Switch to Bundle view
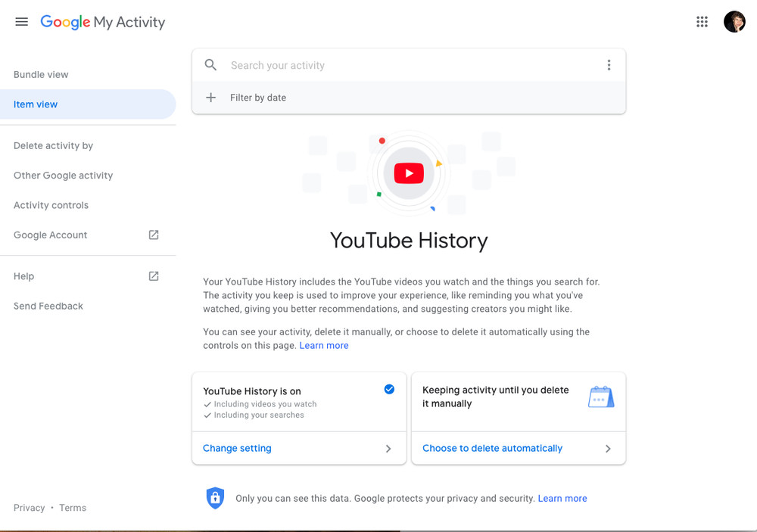The image size is (757, 532). (x=41, y=74)
